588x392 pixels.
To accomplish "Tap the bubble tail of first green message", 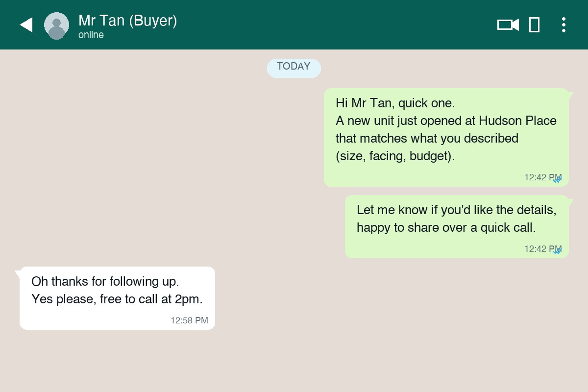I will pyautogui.click(x=571, y=93).
